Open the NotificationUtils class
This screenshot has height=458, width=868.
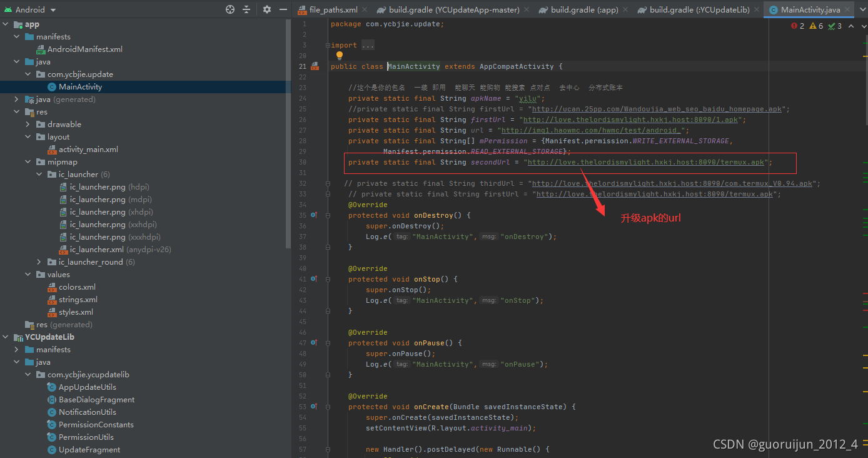pos(87,412)
